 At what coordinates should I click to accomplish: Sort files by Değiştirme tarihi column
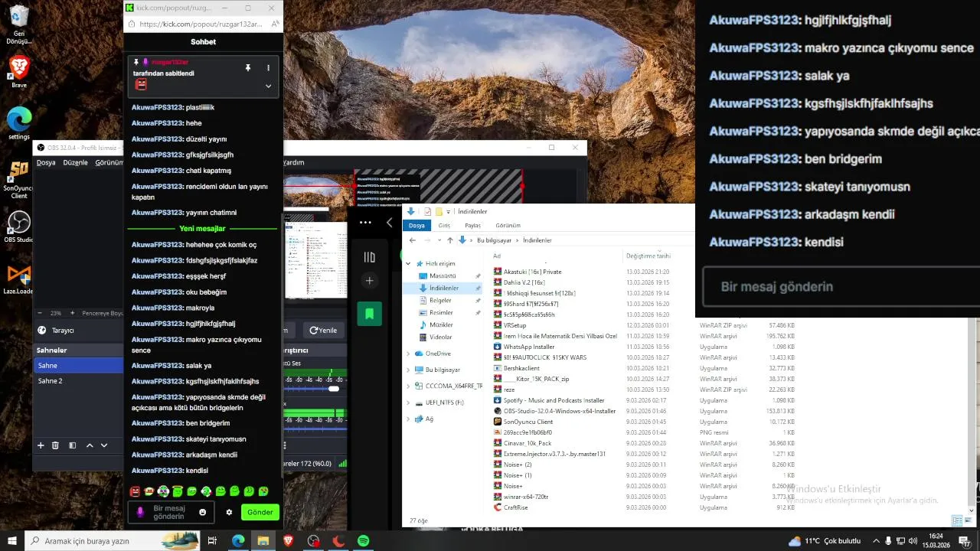(x=648, y=256)
